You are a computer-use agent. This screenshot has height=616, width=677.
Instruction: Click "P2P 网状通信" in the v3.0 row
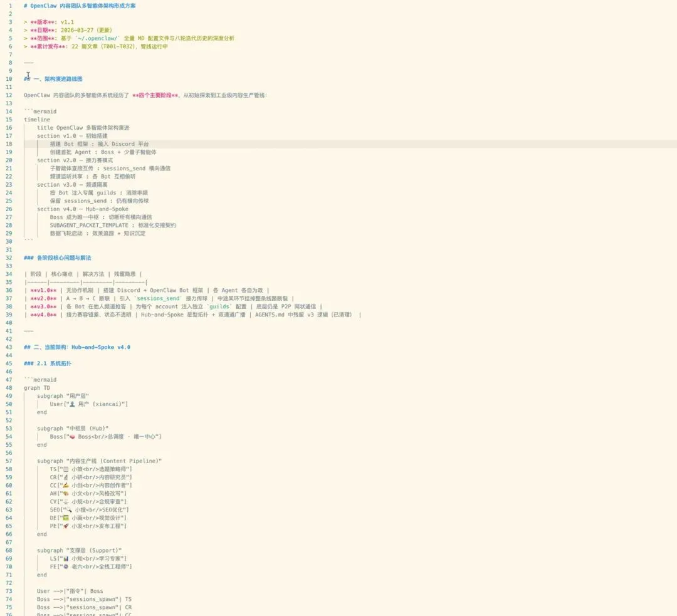click(298, 306)
